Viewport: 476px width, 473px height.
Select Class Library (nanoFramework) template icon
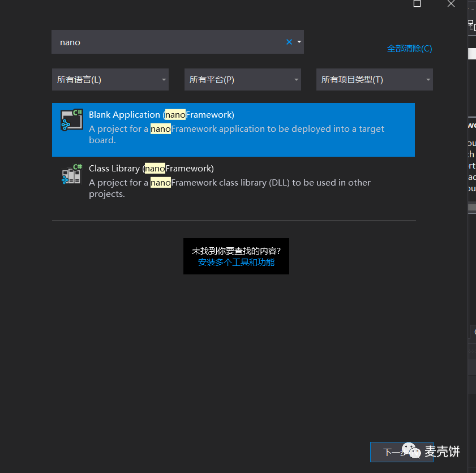coord(72,174)
